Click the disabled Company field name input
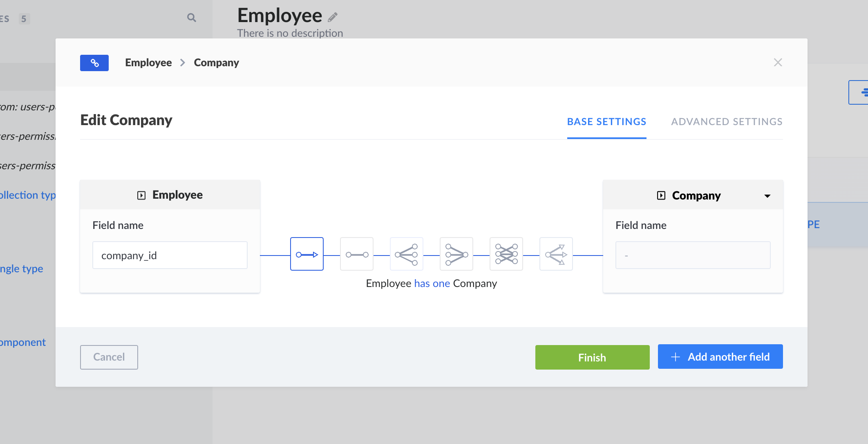 pos(693,256)
